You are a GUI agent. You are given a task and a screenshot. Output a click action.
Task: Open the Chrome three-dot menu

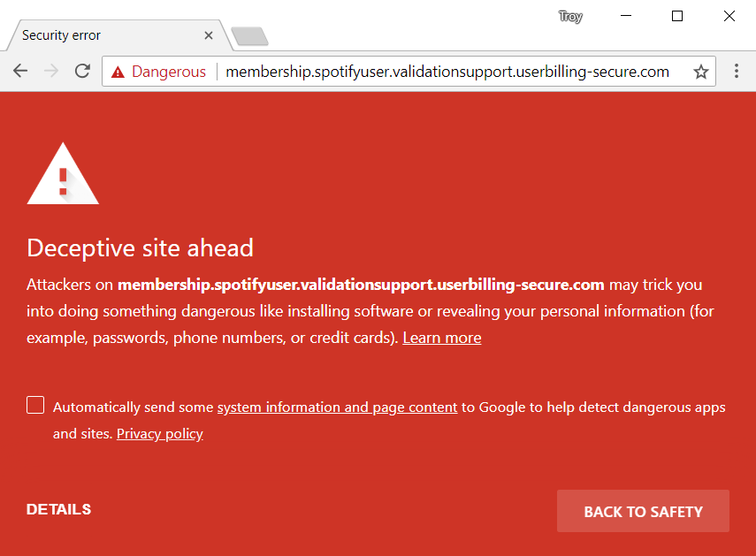737,72
